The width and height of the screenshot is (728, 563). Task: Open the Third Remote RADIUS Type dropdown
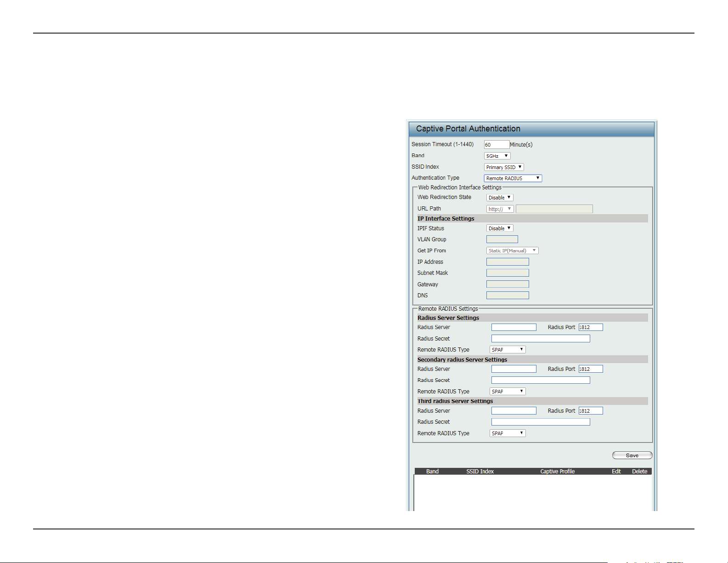point(508,433)
